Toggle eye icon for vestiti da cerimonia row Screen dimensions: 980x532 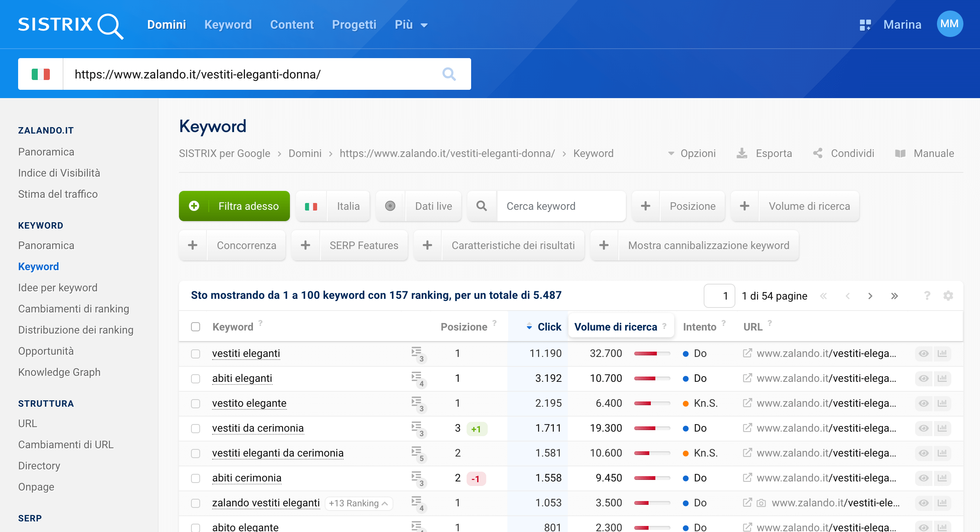pyautogui.click(x=923, y=428)
